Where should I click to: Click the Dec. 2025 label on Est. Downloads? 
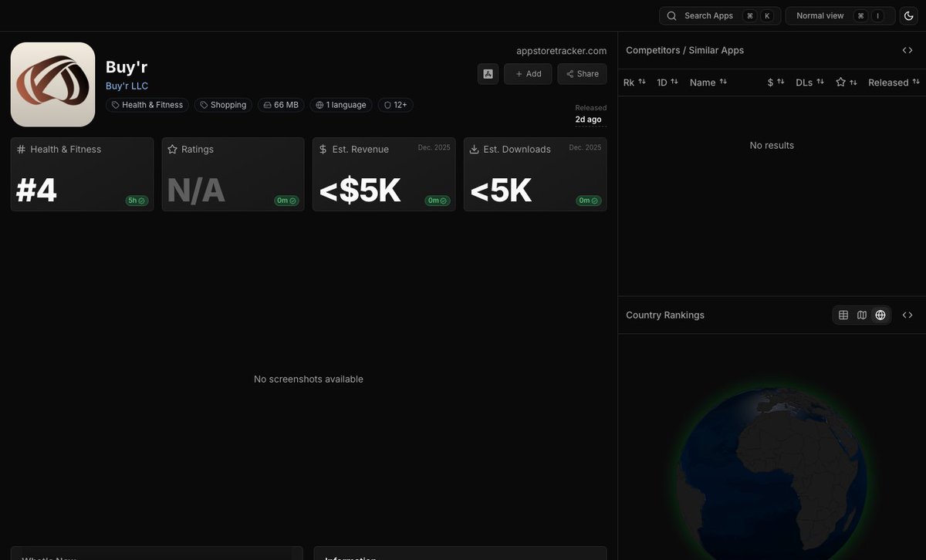586,147
